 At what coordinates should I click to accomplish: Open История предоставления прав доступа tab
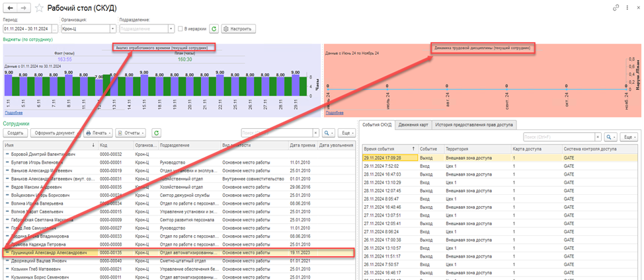tap(475, 124)
